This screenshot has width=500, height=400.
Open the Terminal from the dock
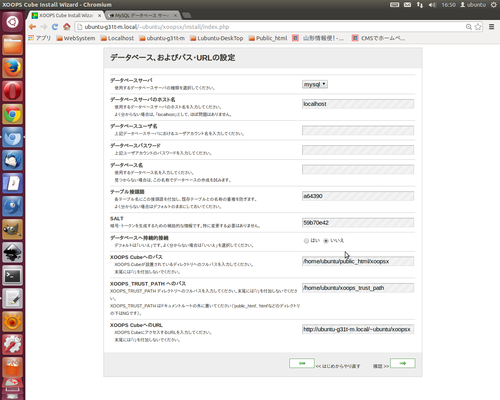(x=13, y=276)
